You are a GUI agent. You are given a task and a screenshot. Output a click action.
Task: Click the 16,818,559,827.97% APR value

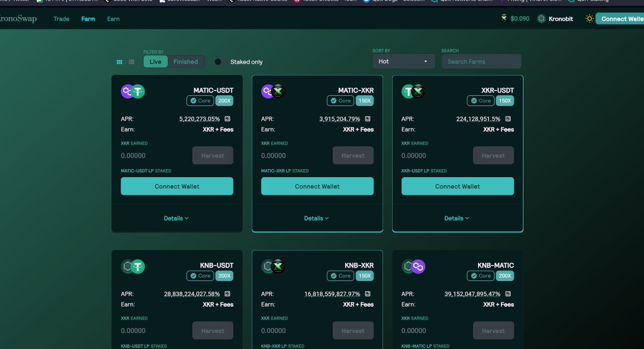(x=332, y=294)
